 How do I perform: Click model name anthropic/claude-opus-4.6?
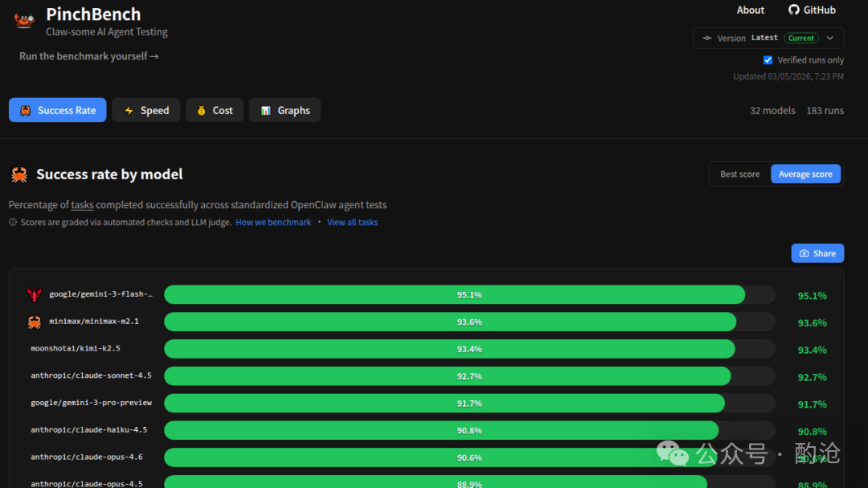86,457
